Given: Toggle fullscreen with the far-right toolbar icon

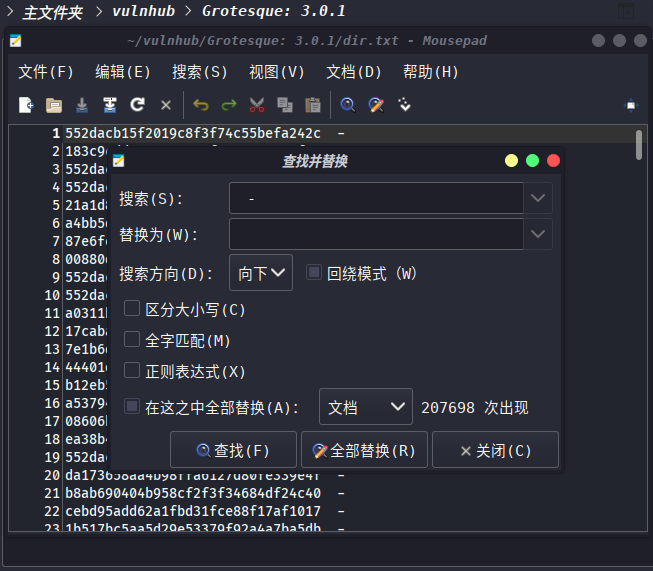Looking at the screenshot, I should point(631,105).
